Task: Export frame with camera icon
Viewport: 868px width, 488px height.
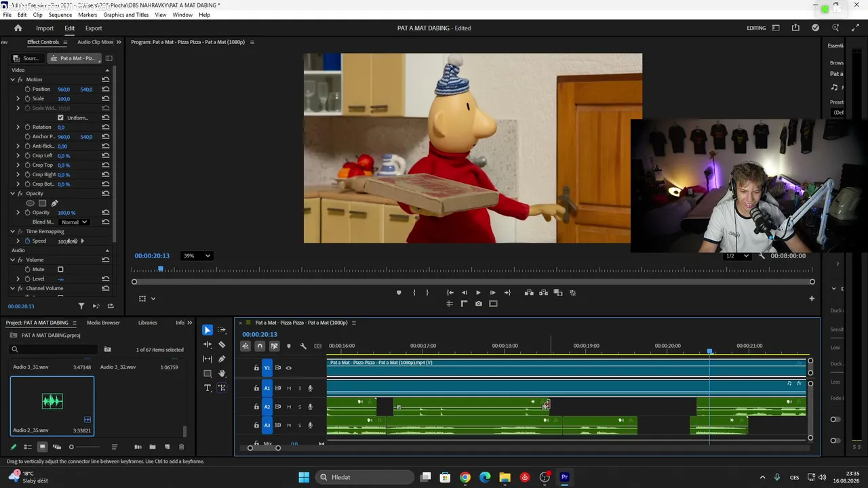Action: pos(479,304)
